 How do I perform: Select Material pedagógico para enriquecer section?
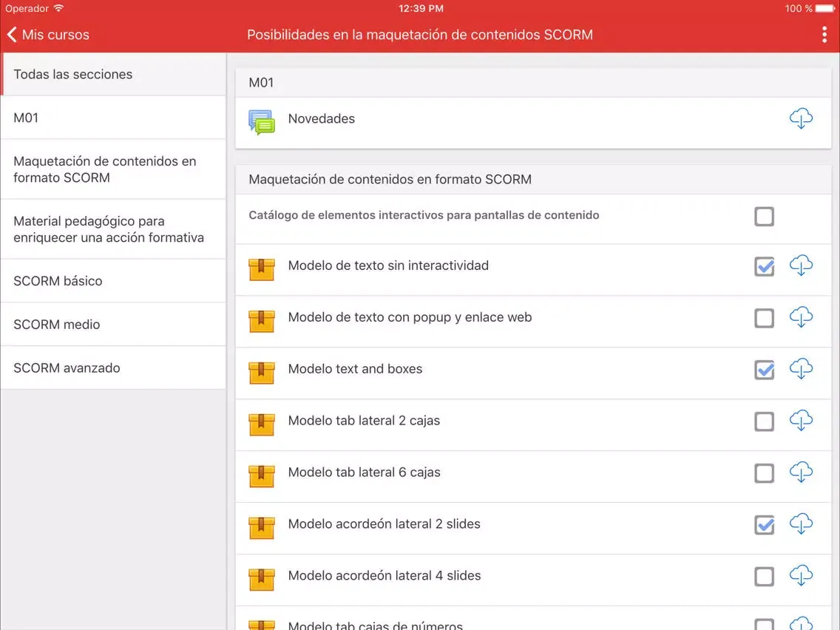(109, 229)
